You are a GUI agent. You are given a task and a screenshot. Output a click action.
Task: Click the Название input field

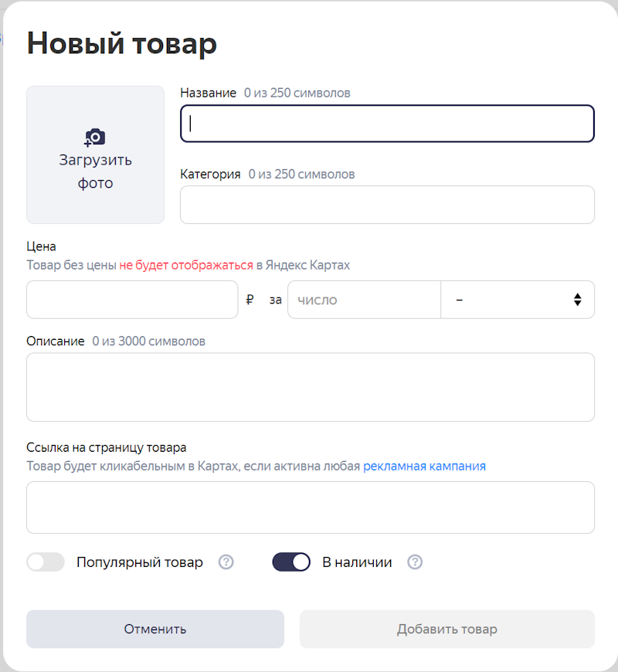click(x=386, y=123)
